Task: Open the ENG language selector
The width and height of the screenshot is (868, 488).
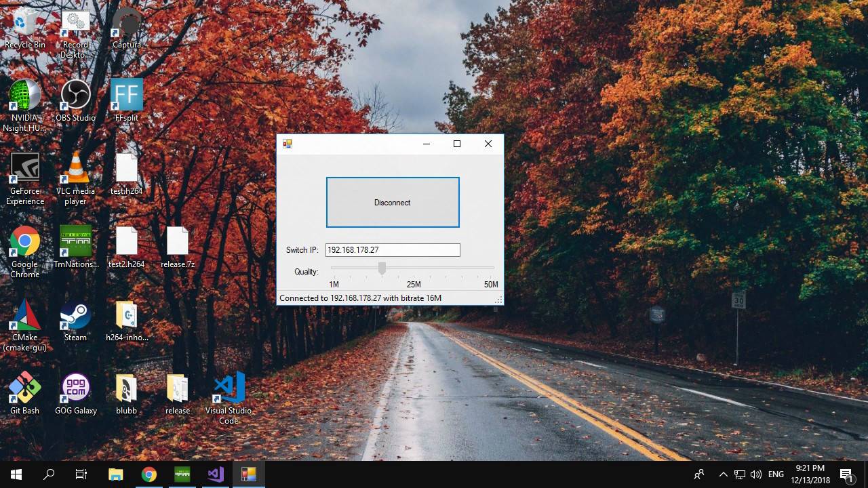Action: (x=776, y=474)
